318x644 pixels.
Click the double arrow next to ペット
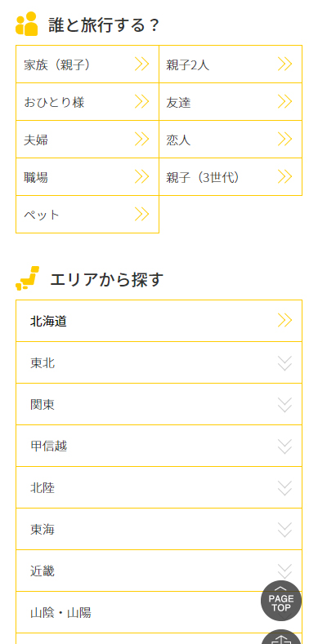coord(141,215)
